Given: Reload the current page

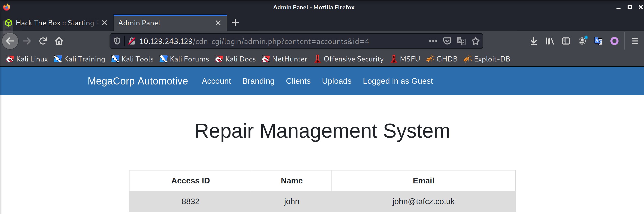Looking at the screenshot, I should (x=43, y=41).
